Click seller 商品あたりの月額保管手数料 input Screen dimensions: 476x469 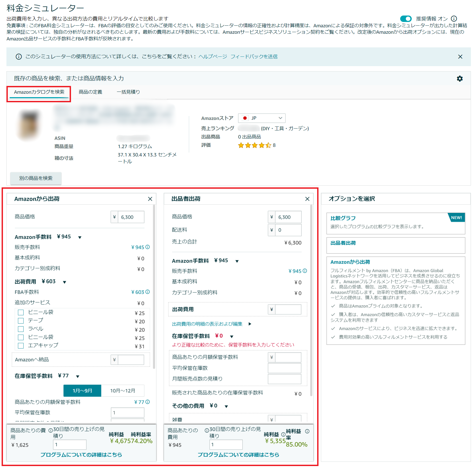click(288, 357)
